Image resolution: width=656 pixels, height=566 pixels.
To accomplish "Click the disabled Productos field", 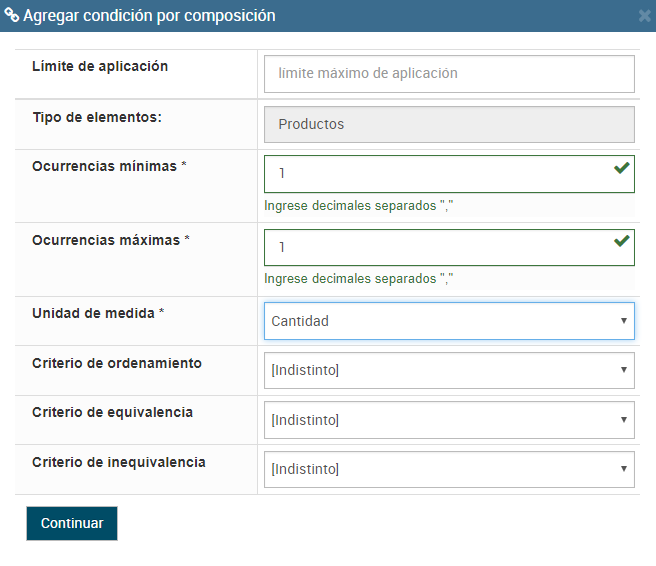I will tap(449, 124).
